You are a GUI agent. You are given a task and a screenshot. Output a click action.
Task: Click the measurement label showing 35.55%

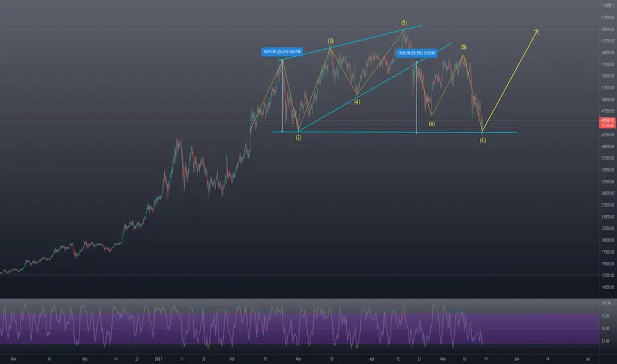tap(416, 53)
